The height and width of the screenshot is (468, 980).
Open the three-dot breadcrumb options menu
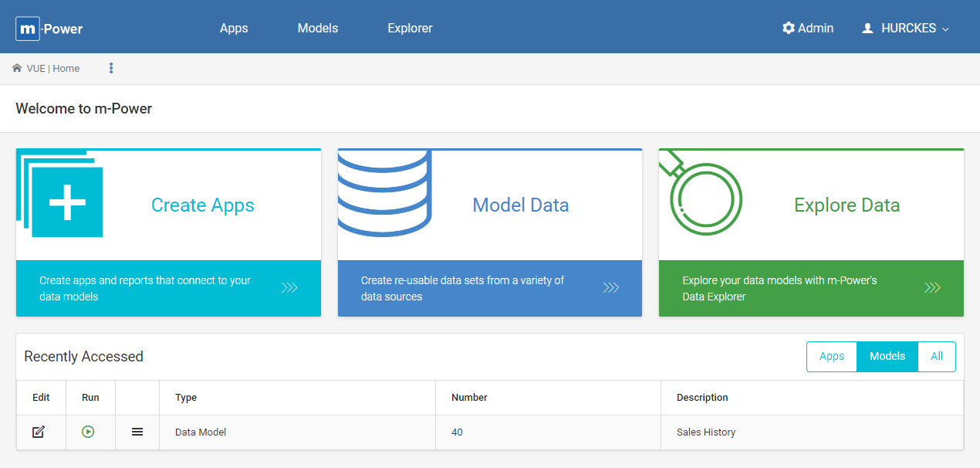[x=111, y=68]
